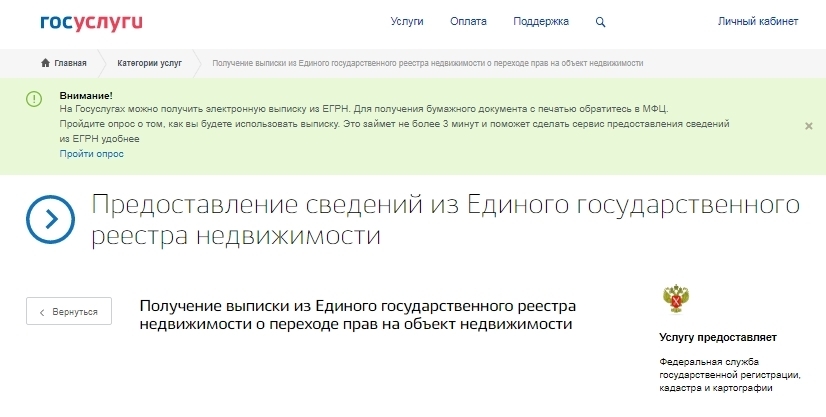Image resolution: width=826 pixels, height=417 pixels.
Task: Click the Rosreestr coat of arms emblem
Action: tap(678, 299)
